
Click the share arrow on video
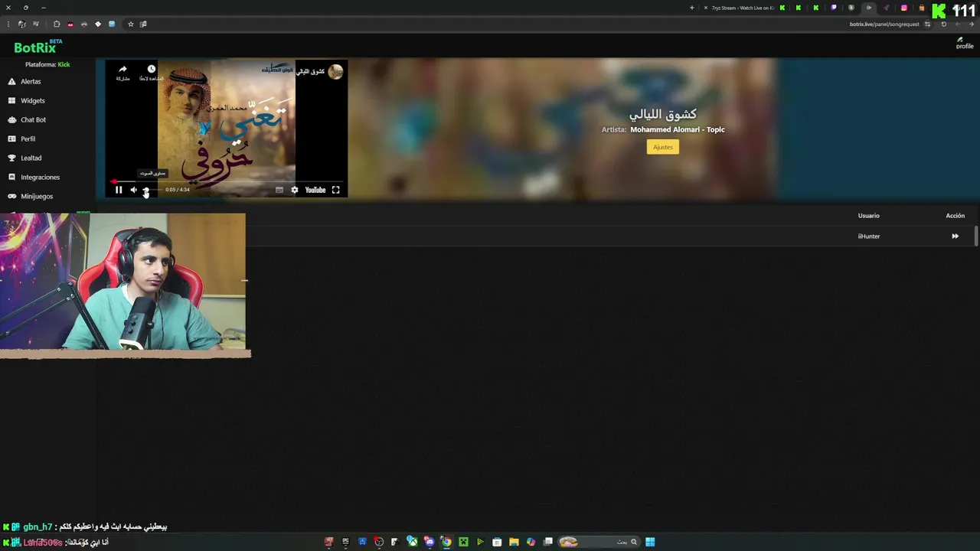pos(122,70)
